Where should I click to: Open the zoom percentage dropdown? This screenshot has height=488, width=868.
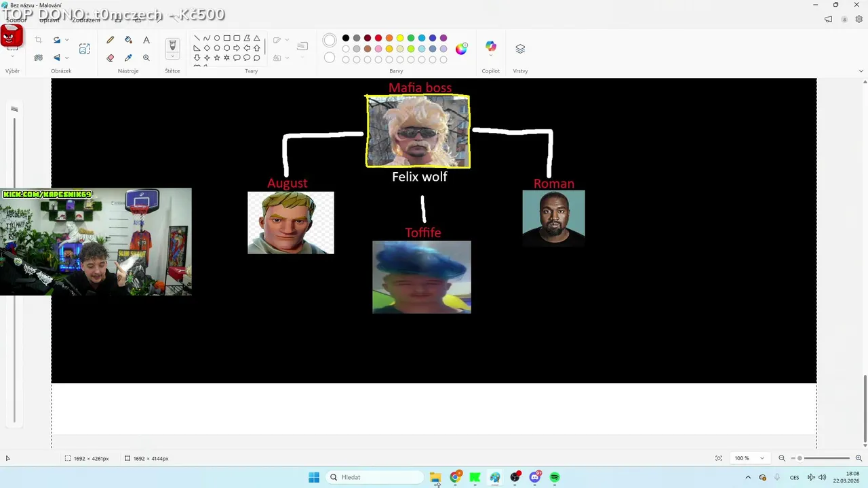coord(762,458)
